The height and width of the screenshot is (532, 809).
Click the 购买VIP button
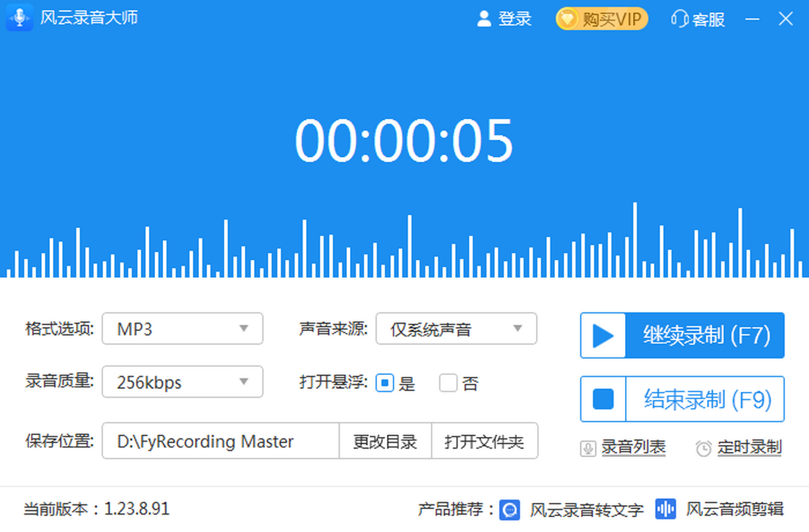click(x=601, y=19)
